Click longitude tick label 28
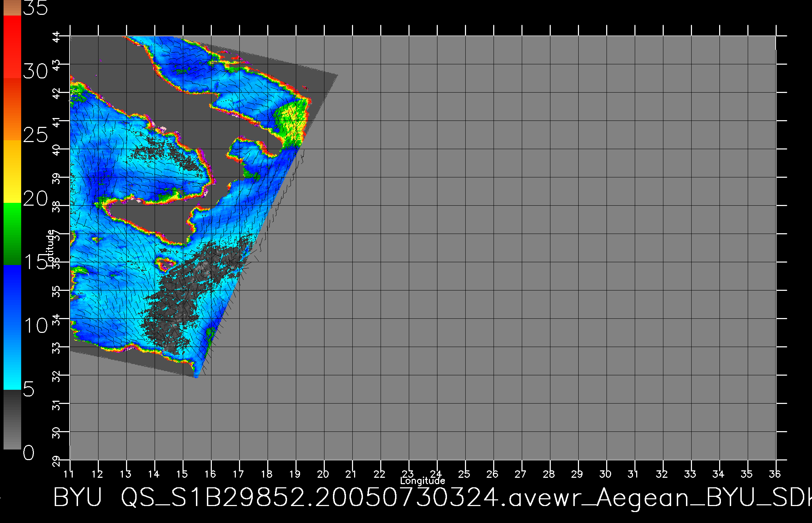This screenshot has height=523, width=812. pos(549,474)
